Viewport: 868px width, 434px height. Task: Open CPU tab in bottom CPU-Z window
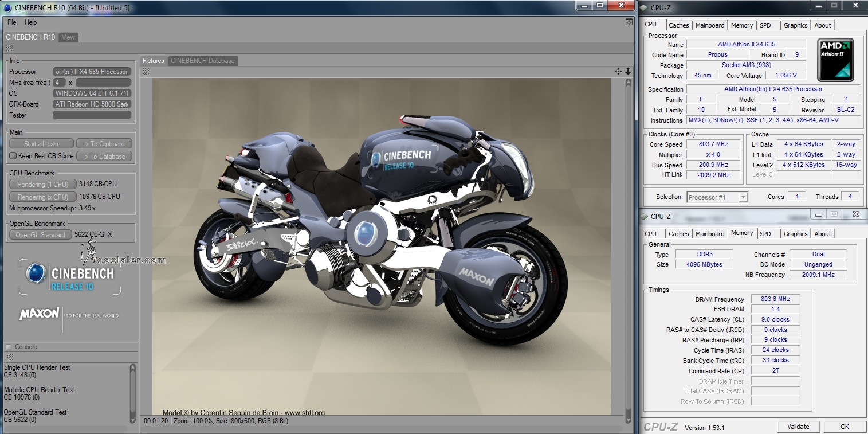[651, 234]
